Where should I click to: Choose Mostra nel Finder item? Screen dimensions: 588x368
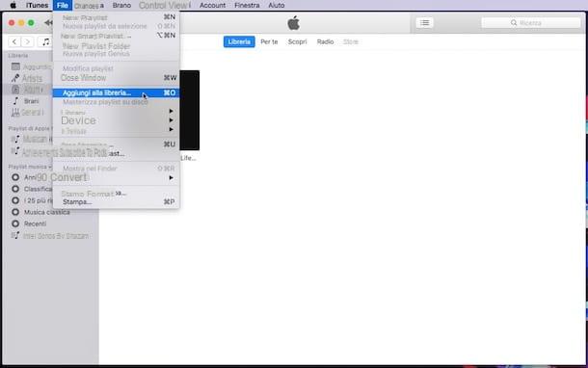click(117, 169)
